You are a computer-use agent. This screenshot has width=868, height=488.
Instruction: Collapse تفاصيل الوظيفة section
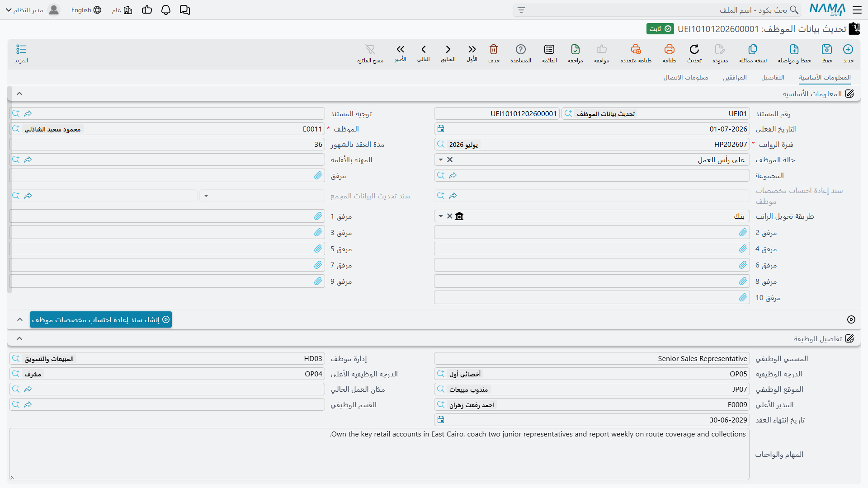coord(19,338)
